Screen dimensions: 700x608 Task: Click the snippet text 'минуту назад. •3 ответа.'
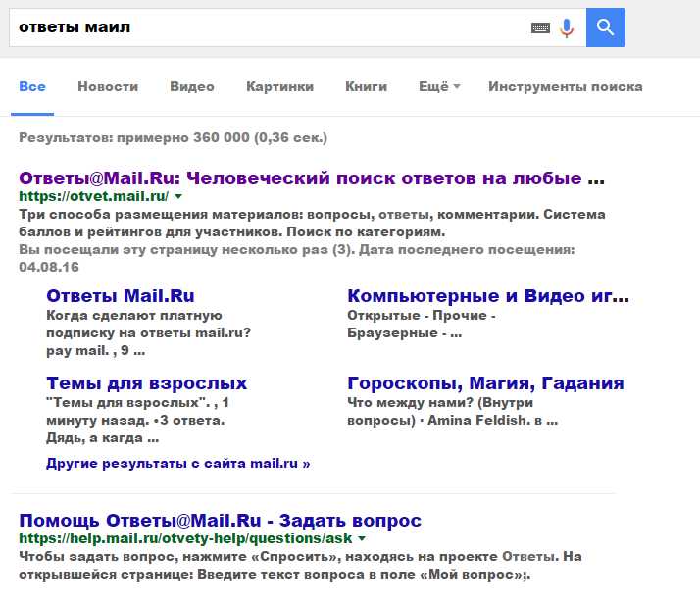135,421
